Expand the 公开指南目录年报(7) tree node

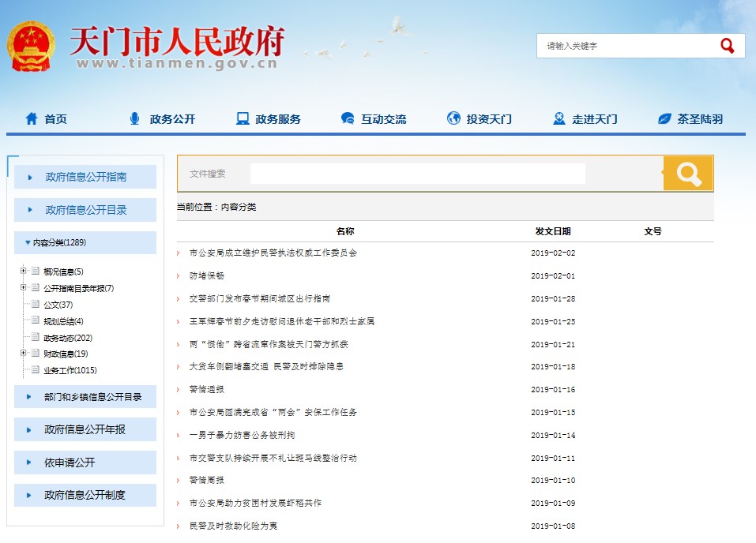pos(24,287)
